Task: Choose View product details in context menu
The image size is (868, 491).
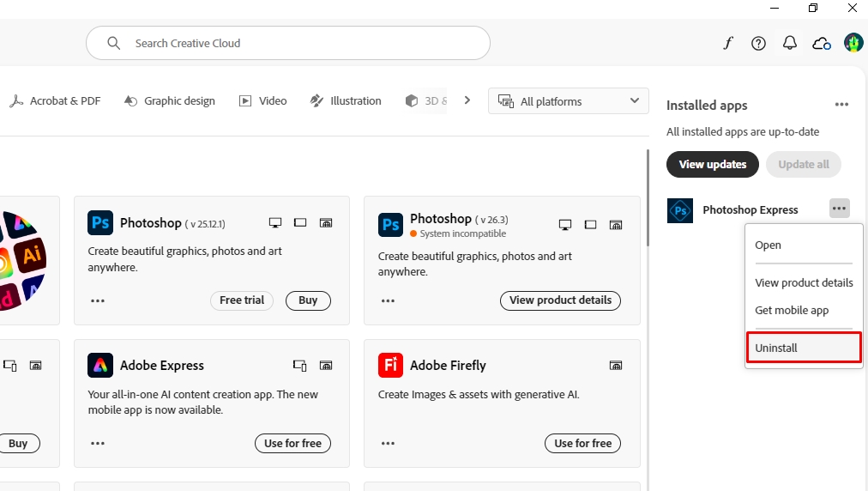Action: click(x=803, y=282)
